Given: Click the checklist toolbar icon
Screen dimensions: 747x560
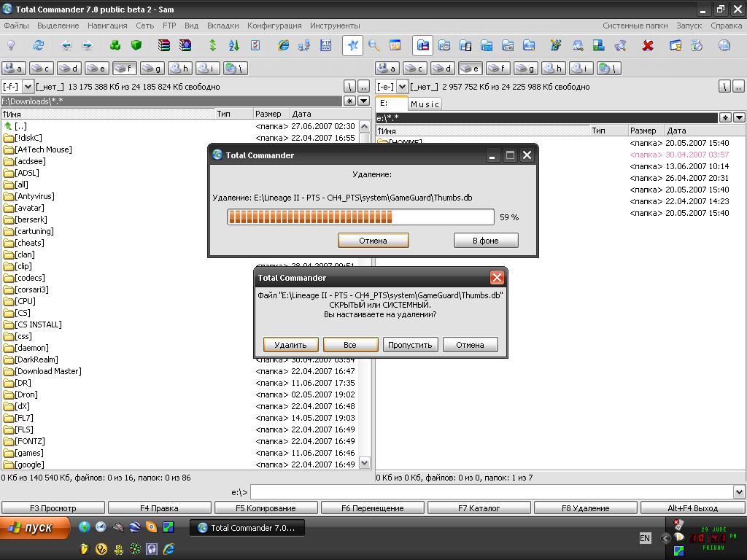Looking at the screenshot, I should pyautogui.click(x=255, y=45).
